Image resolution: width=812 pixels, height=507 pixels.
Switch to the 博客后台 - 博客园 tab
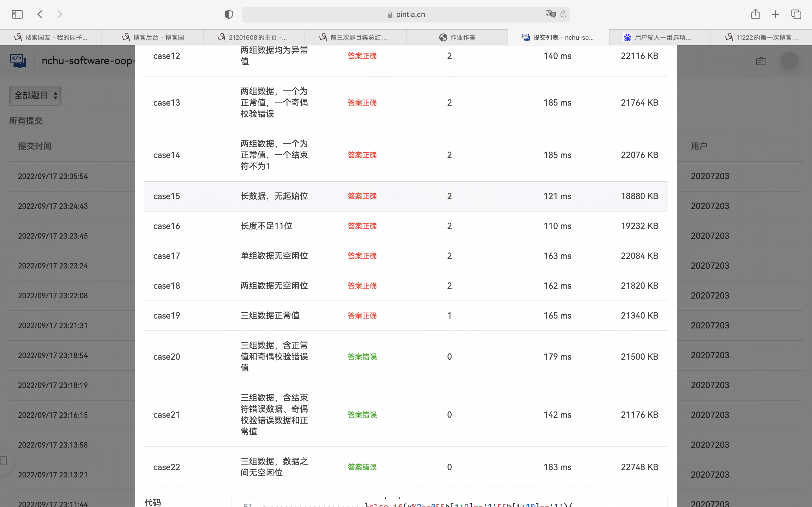click(153, 37)
